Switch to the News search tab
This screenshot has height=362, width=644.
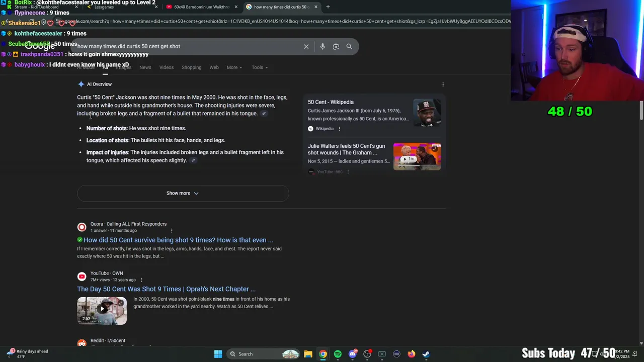(145, 67)
